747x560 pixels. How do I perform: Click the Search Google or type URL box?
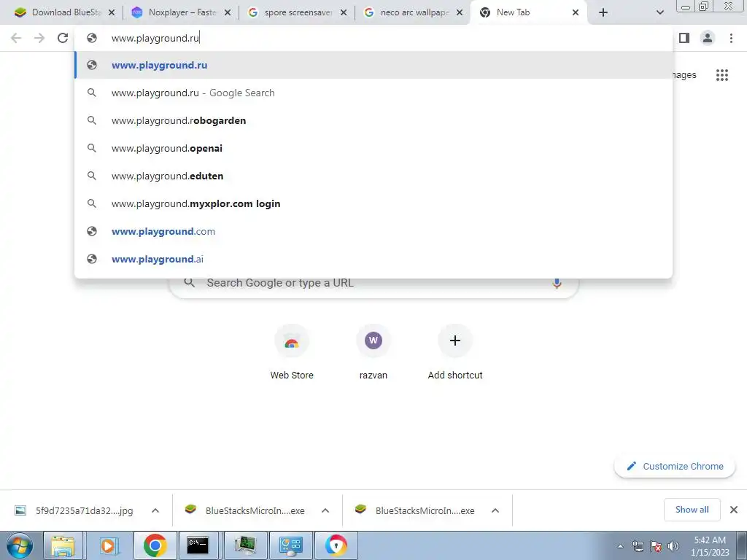[x=373, y=283]
